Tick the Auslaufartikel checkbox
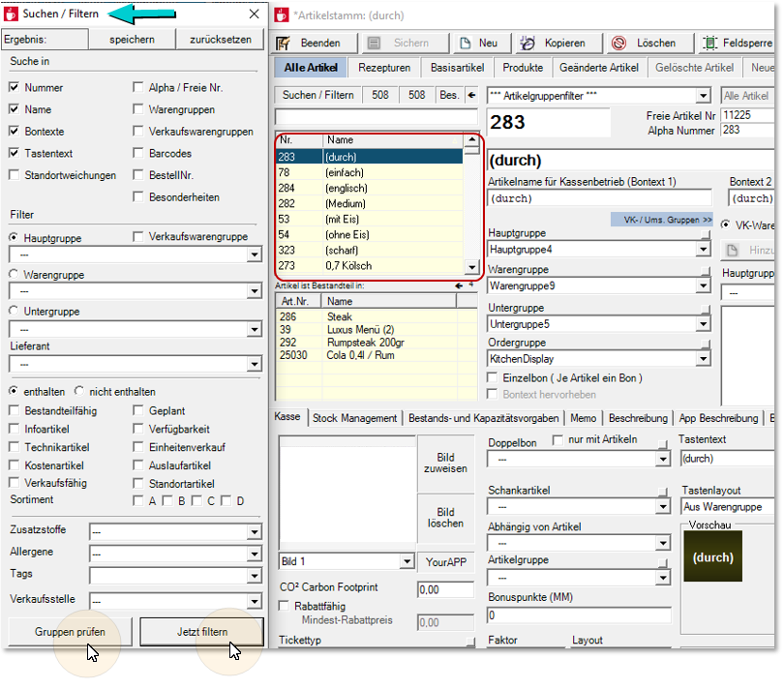The width and height of the screenshot is (784, 689). (x=138, y=465)
